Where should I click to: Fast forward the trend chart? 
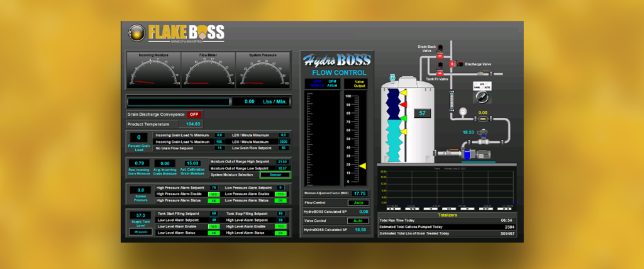tap(485, 209)
